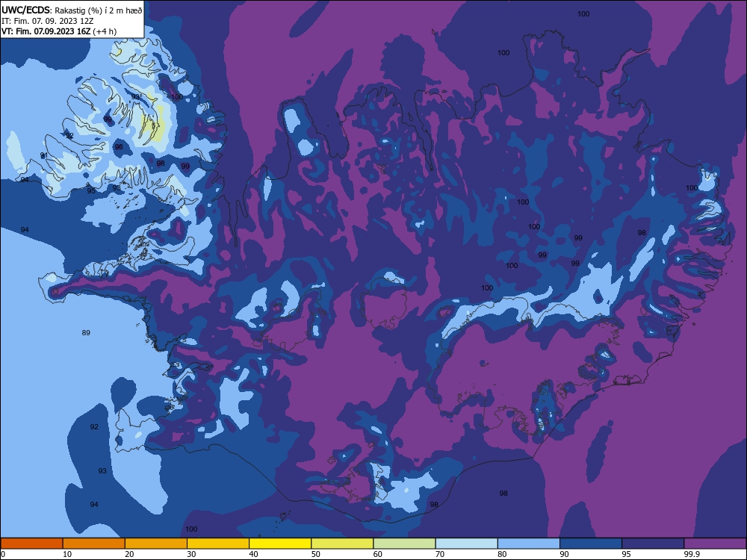Click the dark orange 0–10 legend swatch

coord(31,544)
